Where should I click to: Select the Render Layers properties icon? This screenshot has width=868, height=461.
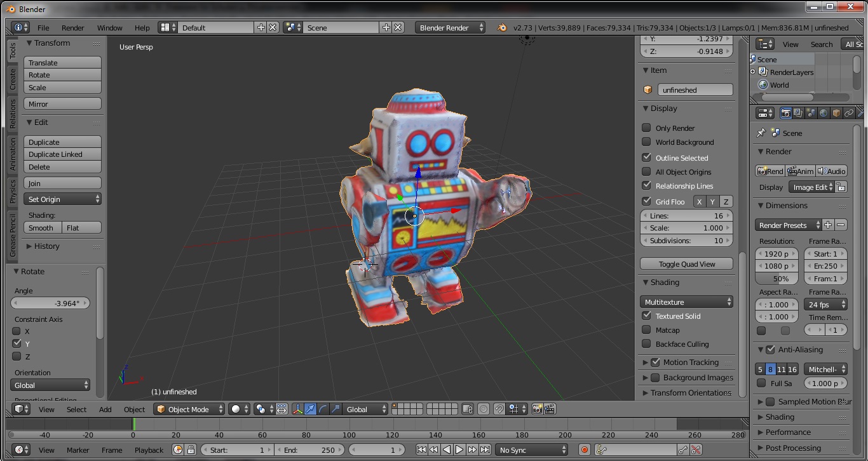click(x=798, y=113)
